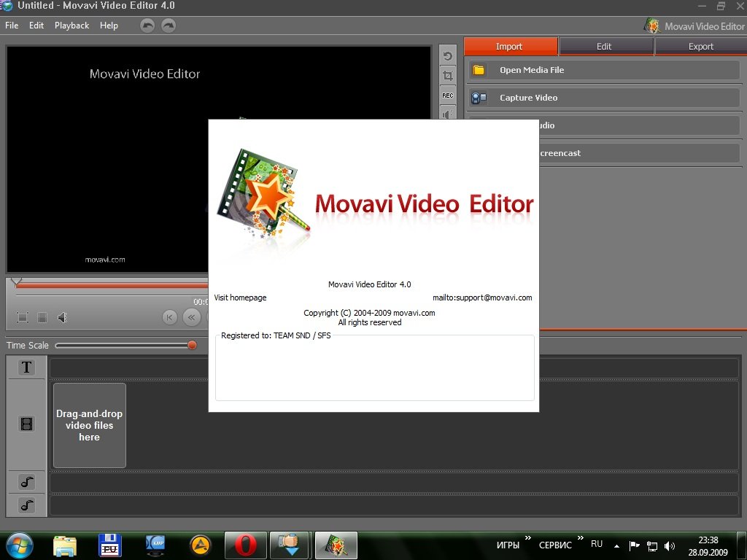This screenshot has height=560, width=747.
Task: Click the undo arrow in toolbar
Action: 147,26
